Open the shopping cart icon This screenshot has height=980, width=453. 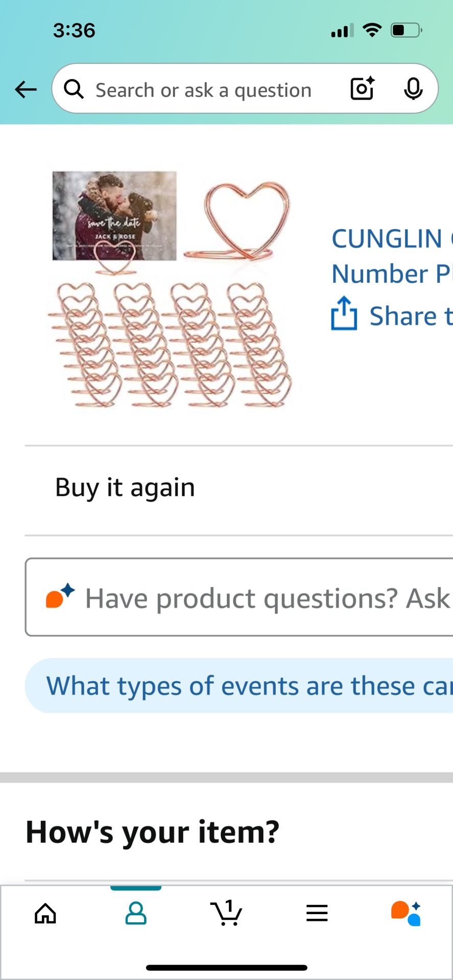click(x=226, y=913)
